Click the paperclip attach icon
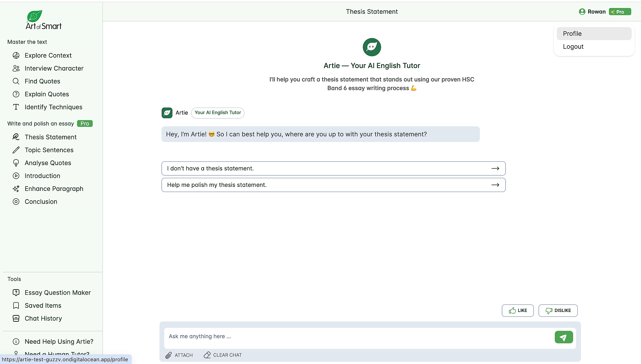This screenshot has width=641, height=364. (x=169, y=355)
